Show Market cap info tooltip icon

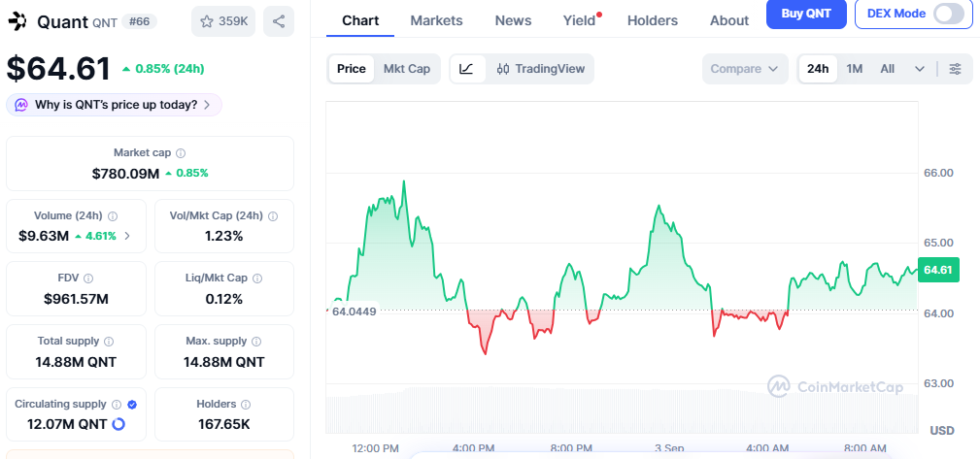[x=181, y=153]
